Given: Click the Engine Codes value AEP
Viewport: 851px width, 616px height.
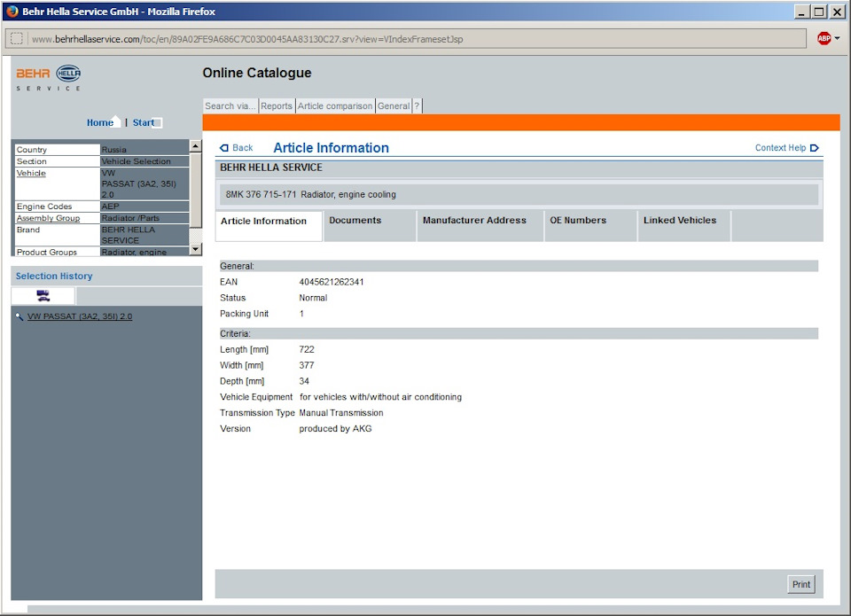Looking at the screenshot, I should (110, 207).
